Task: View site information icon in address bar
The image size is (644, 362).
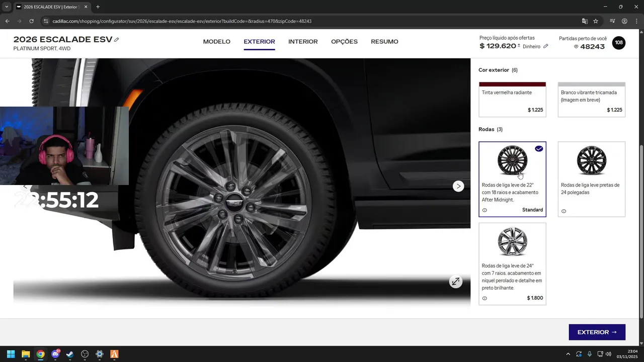Action: click(x=46, y=21)
